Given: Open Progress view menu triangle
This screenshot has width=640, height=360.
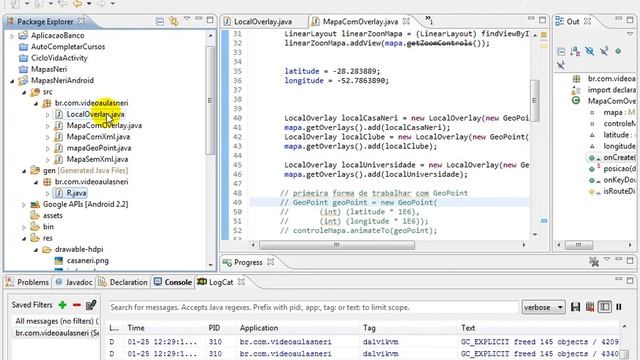Looking at the screenshot, I should point(607,259).
